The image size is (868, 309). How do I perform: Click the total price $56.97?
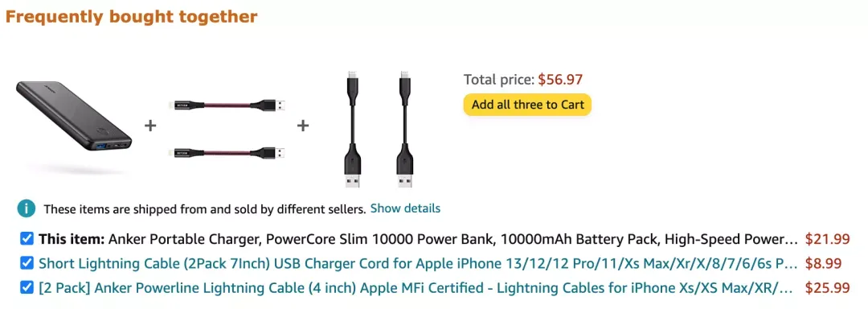click(560, 80)
